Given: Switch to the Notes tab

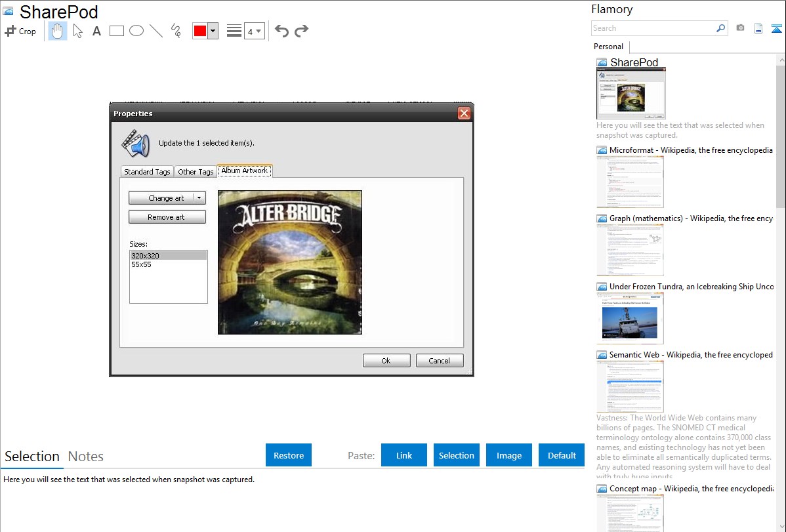Looking at the screenshot, I should tap(86, 457).
